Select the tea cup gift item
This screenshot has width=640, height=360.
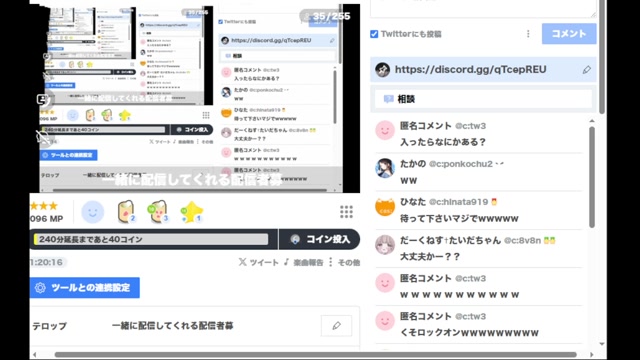pyautogui.click(x=126, y=212)
